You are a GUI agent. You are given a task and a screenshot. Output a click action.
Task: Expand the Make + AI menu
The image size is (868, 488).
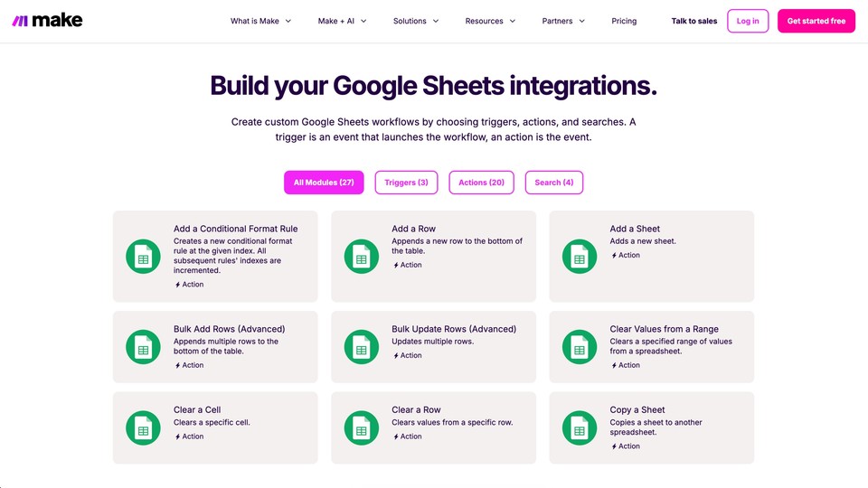(x=342, y=21)
